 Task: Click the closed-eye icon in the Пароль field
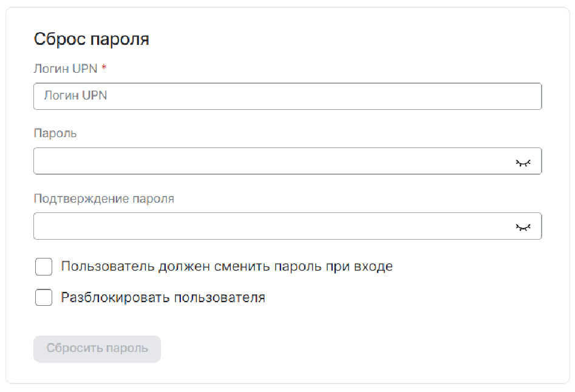[x=523, y=162]
